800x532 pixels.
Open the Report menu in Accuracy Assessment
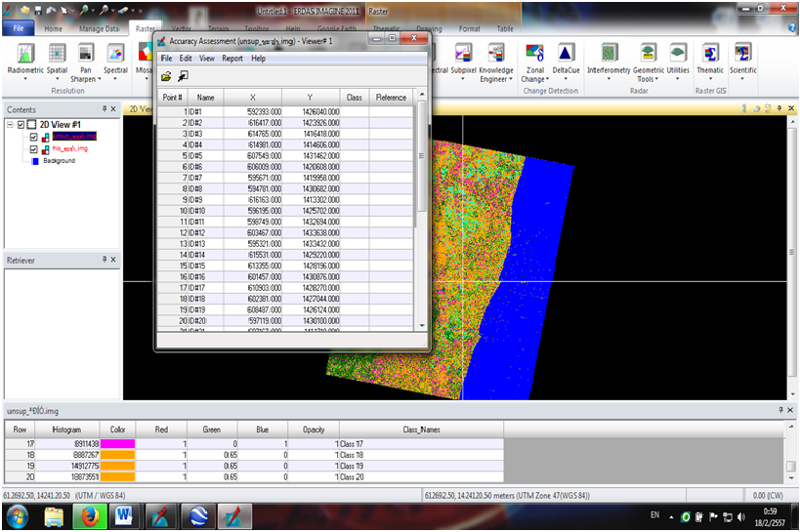tap(232, 59)
